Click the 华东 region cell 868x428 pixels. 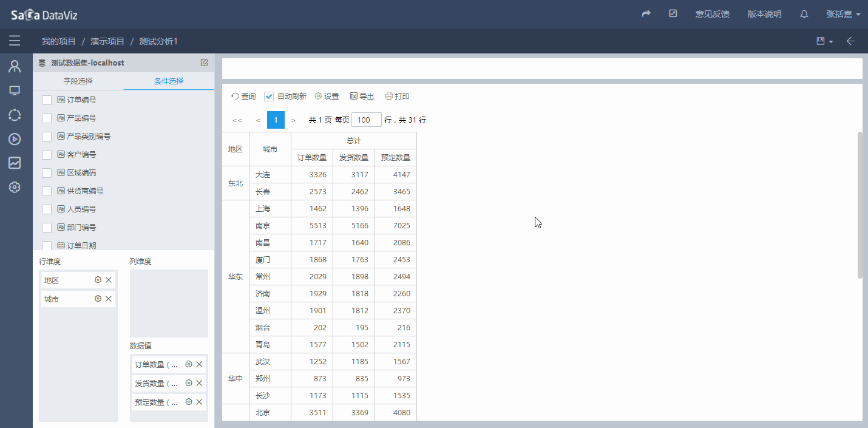(236, 277)
